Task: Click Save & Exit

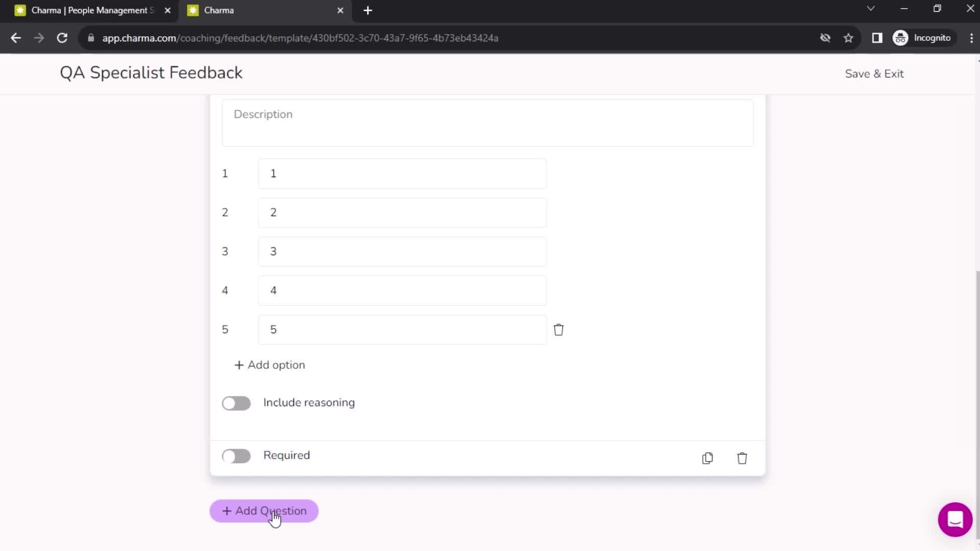Action: [x=874, y=73]
